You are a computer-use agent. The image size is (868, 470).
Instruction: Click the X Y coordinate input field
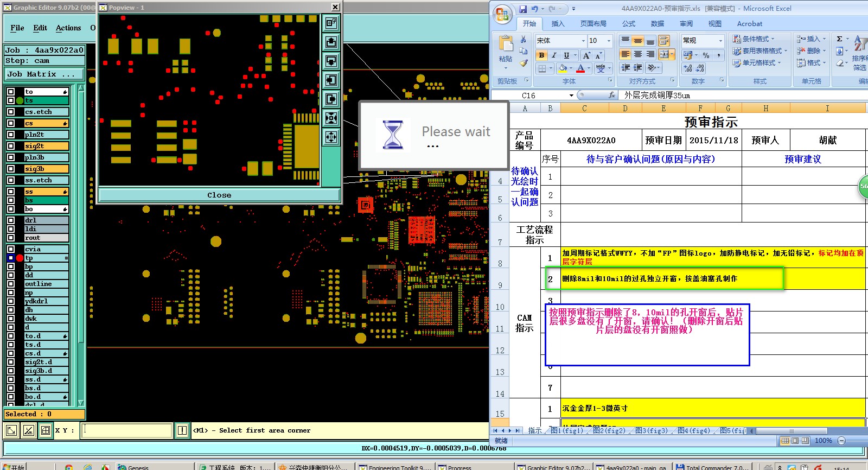tap(127, 430)
